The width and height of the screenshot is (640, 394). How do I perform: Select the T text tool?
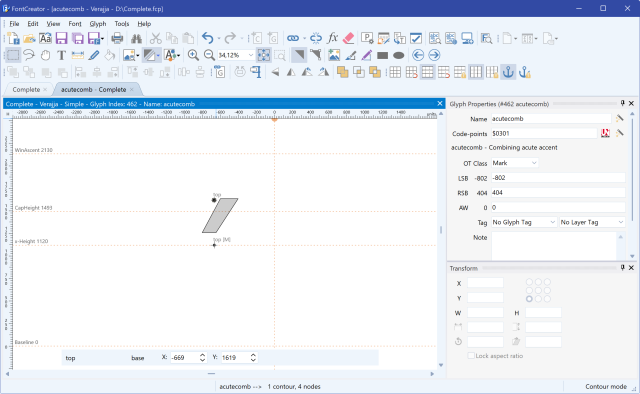pos(61,55)
